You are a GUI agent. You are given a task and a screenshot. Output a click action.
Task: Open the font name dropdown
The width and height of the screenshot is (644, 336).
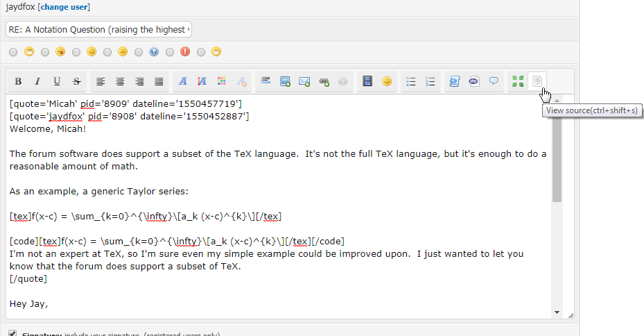pos(183,81)
